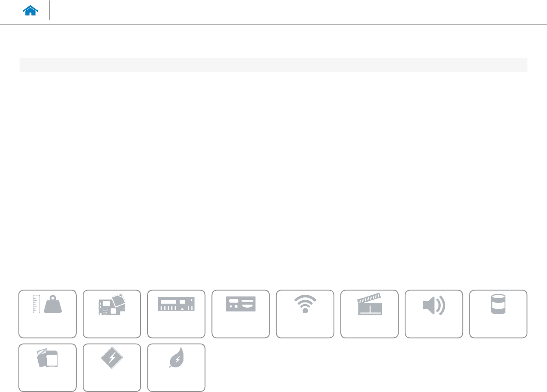
Task: Click the tile containing the clapperboard icon
Action: click(x=370, y=314)
